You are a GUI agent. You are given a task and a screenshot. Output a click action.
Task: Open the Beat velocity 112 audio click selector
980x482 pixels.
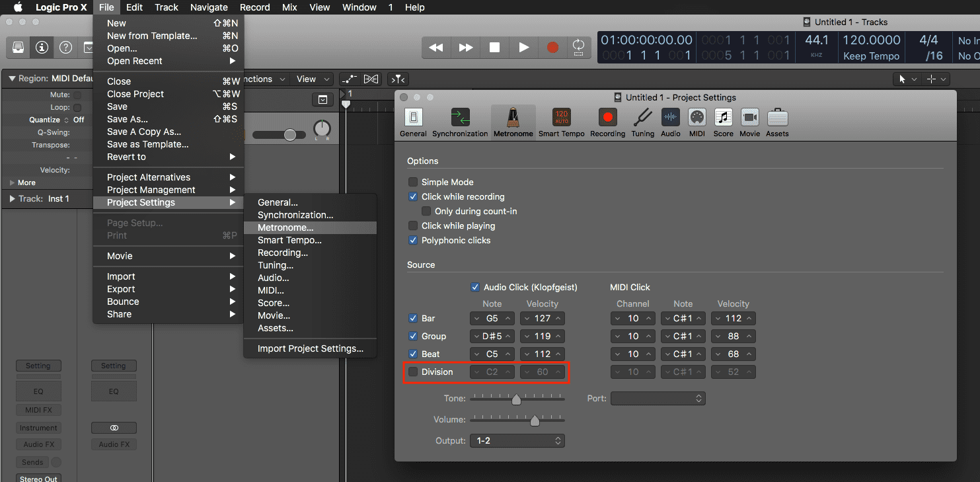coord(543,354)
